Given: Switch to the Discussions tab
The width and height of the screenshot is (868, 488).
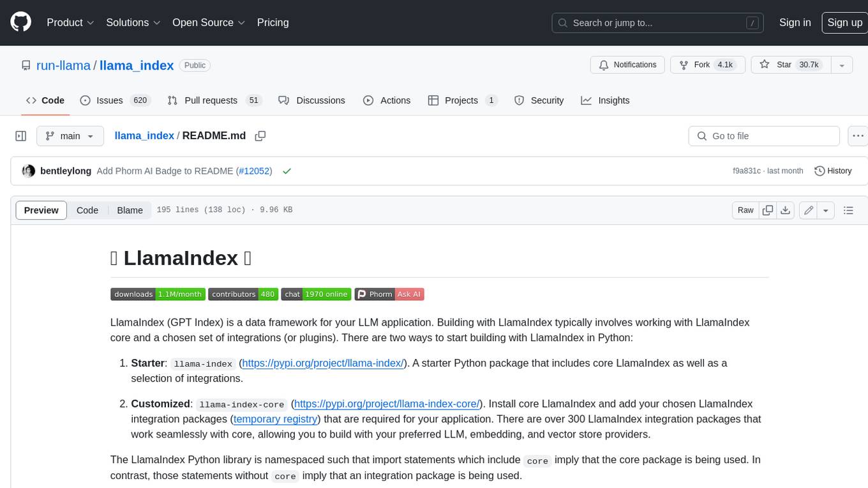Looking at the screenshot, I should pos(312,100).
